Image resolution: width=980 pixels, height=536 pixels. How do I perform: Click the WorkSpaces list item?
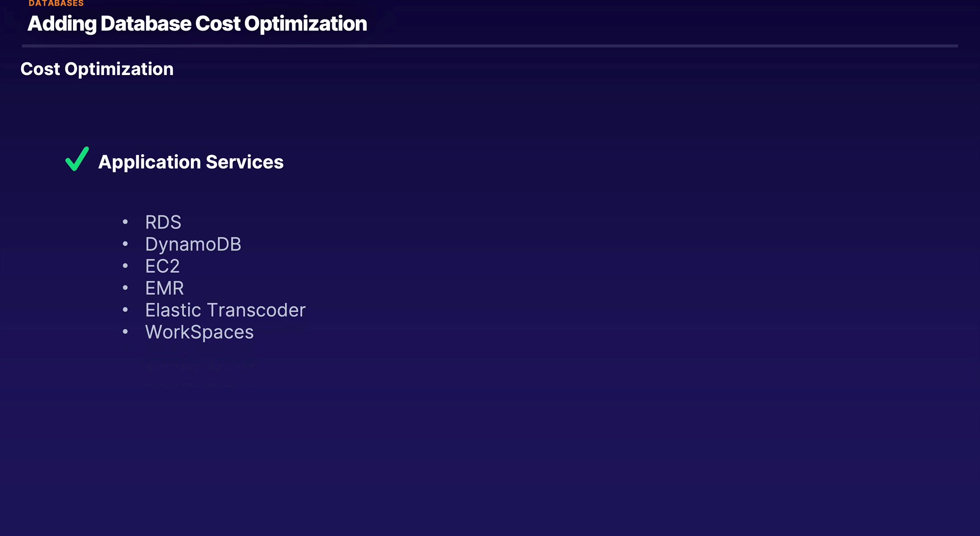199,332
